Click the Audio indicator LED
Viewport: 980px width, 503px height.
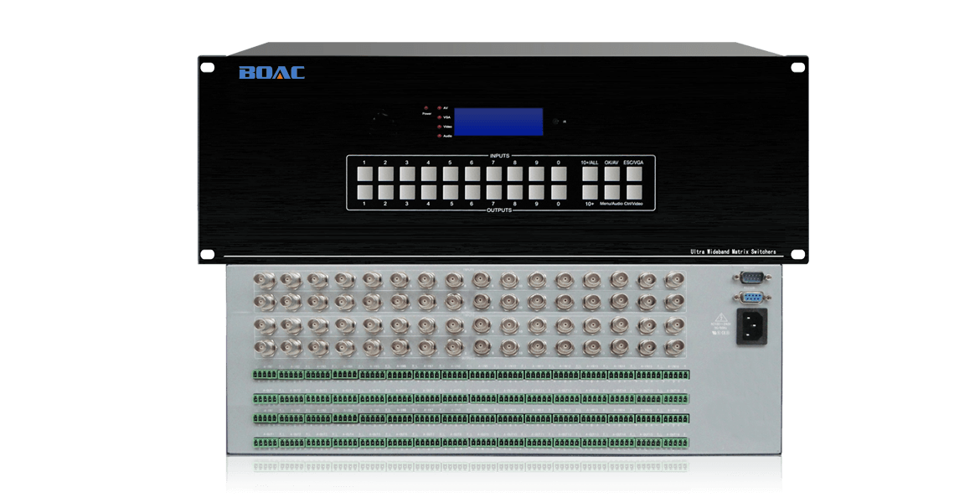pyautogui.click(x=439, y=135)
